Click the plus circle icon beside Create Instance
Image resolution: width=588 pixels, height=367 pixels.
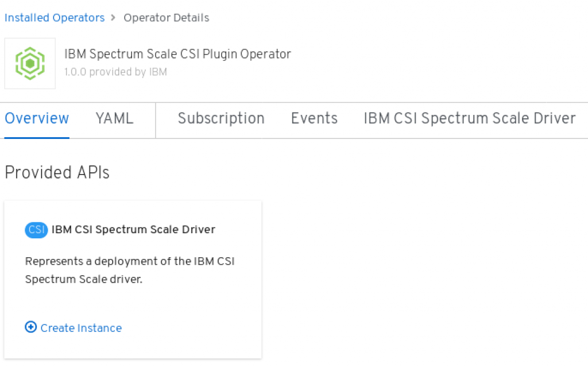(31, 327)
